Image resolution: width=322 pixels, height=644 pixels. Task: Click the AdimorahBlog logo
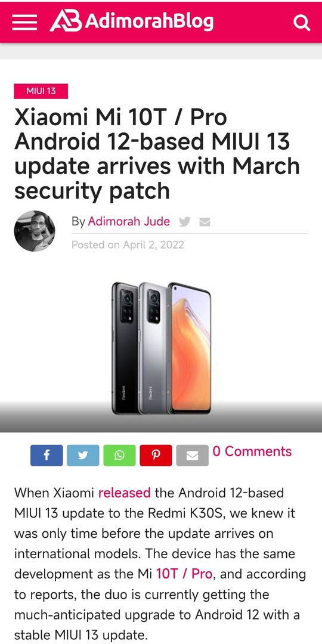131,21
